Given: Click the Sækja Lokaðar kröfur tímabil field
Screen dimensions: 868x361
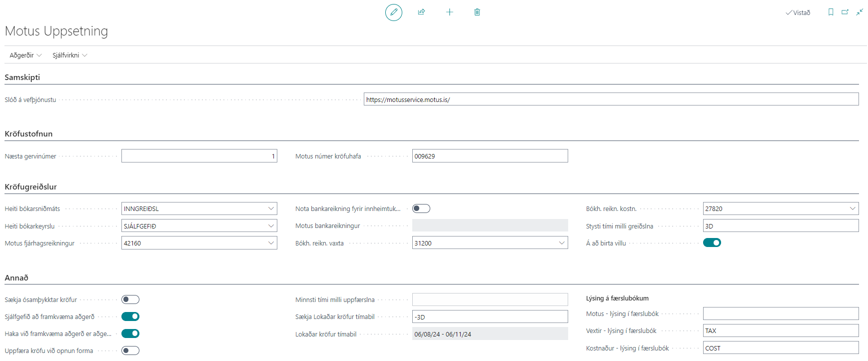Looking at the screenshot, I should tap(490, 317).
